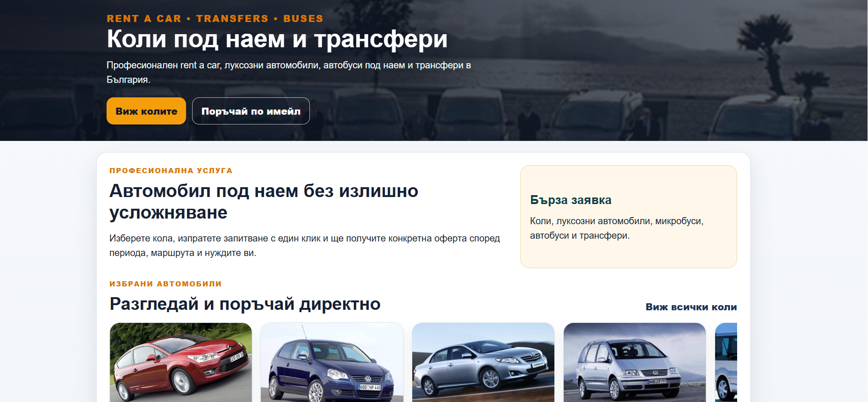Select the dark blue Volkswagen Polo thumbnail
868x402 pixels.
pyautogui.click(x=332, y=362)
